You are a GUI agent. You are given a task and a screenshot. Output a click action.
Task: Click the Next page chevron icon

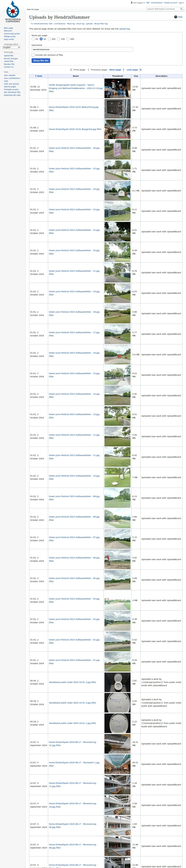pos(124,70)
